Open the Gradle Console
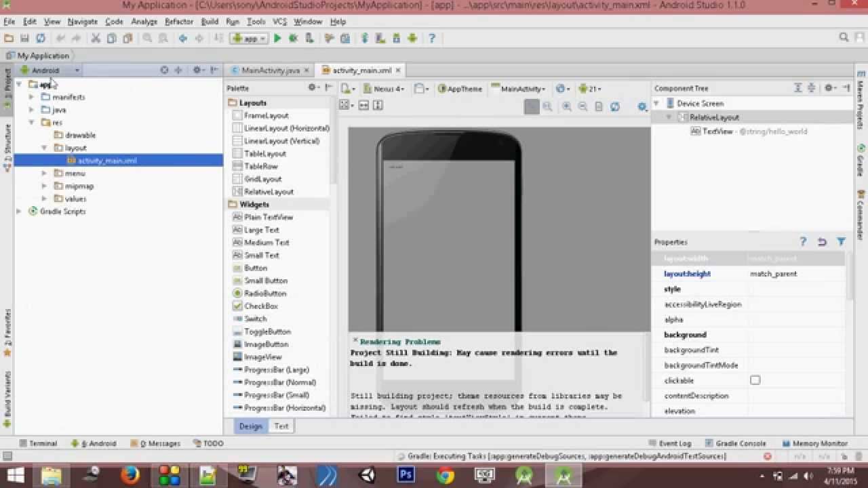Viewport: 868px width, 488px height. click(x=735, y=443)
